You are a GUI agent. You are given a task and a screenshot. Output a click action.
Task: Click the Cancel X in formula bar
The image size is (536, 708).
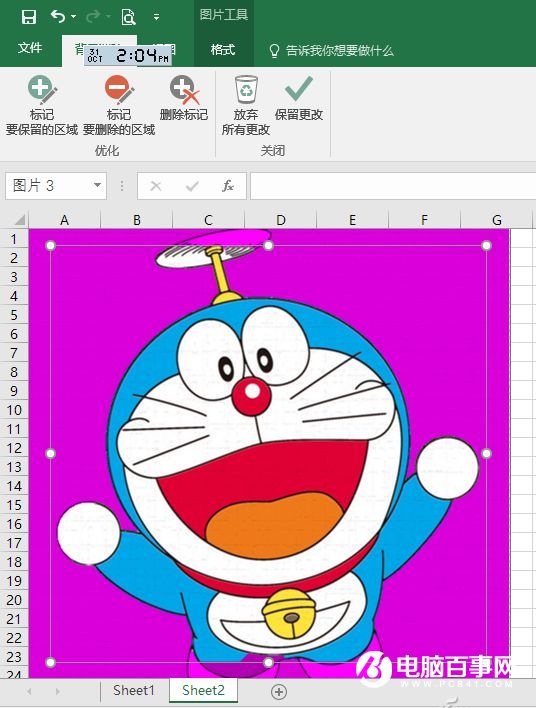156,186
